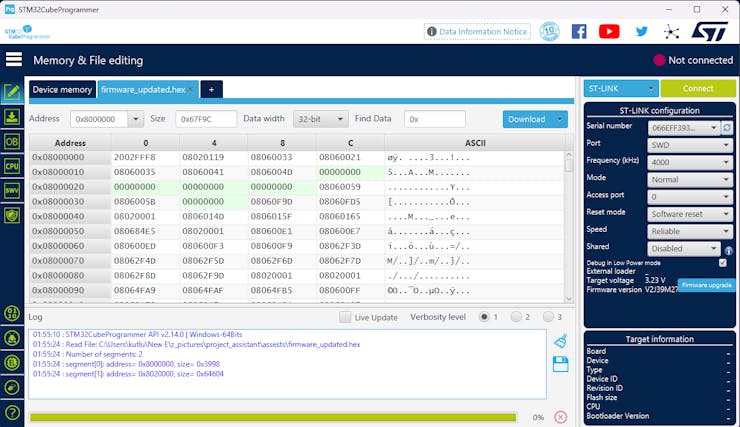The image size is (740, 427).
Task: Click the 10-year anniversary badge icon
Action: click(x=549, y=32)
